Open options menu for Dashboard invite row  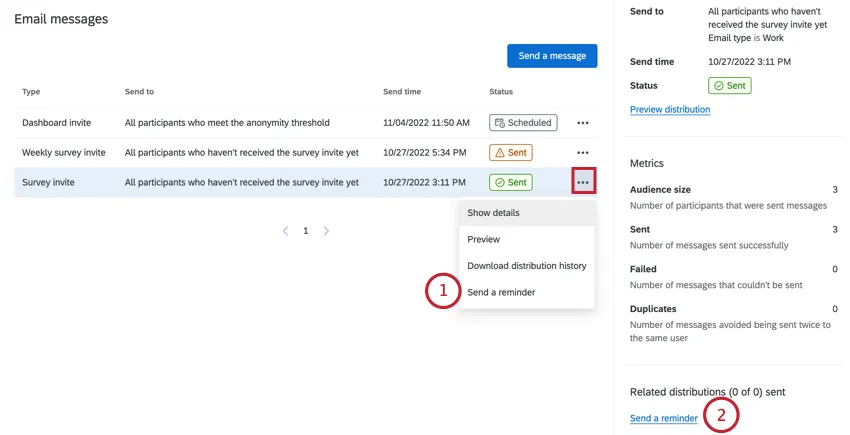(x=583, y=123)
